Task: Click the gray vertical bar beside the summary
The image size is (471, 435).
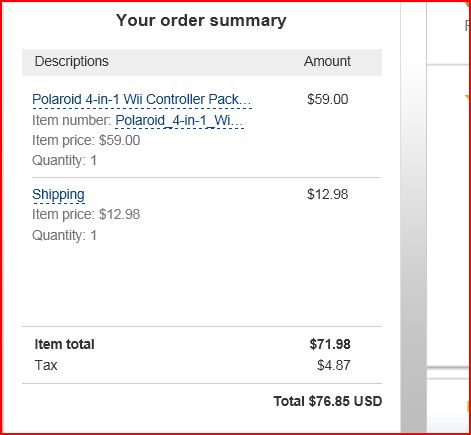Action: [x=414, y=217]
